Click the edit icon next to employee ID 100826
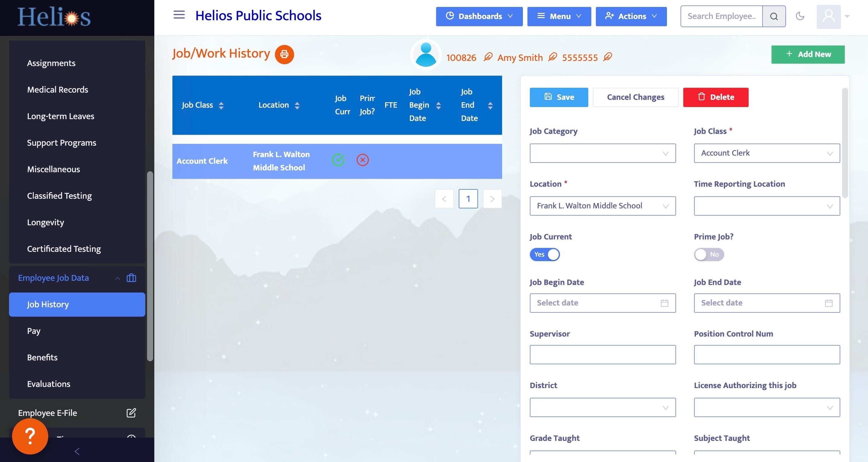This screenshot has width=868, height=462. 488,57
